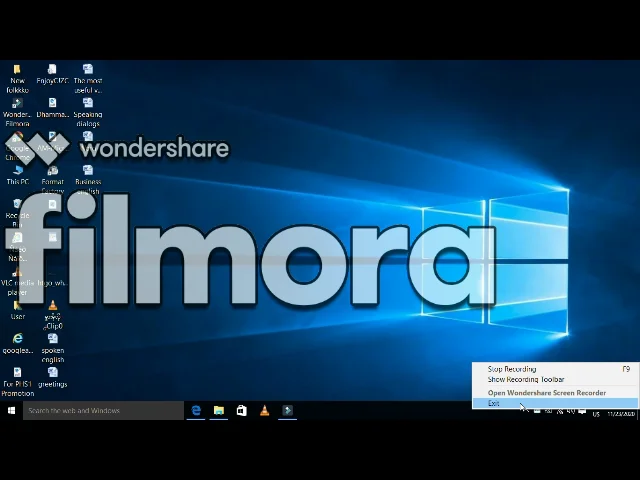Switch to the Filmora taskbar app
Image resolution: width=640 pixels, height=480 pixels.
pos(287,411)
